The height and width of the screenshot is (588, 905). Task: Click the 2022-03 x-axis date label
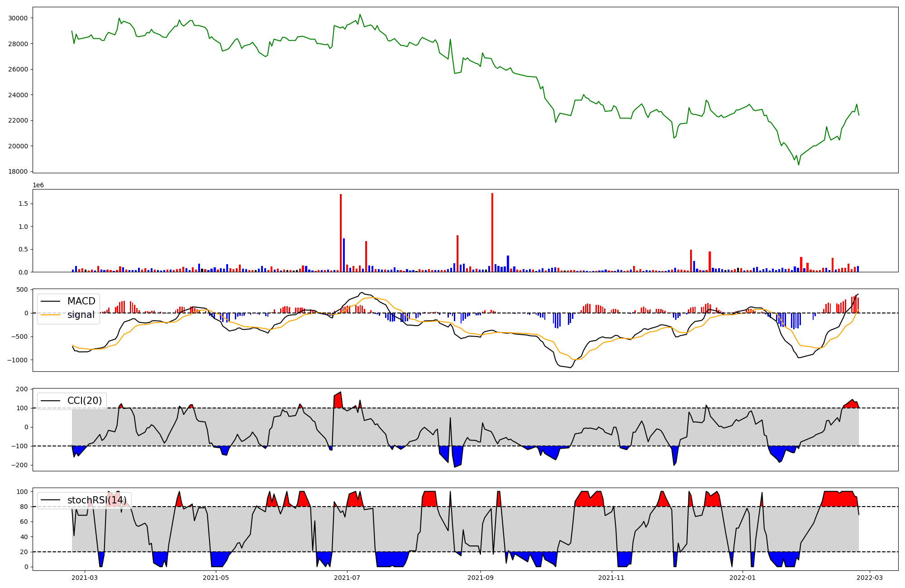869,578
